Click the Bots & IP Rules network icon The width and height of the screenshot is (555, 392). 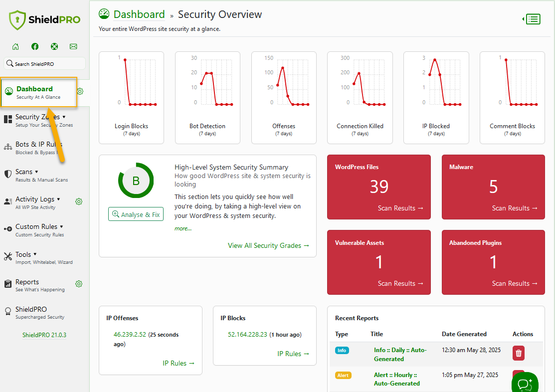8,147
